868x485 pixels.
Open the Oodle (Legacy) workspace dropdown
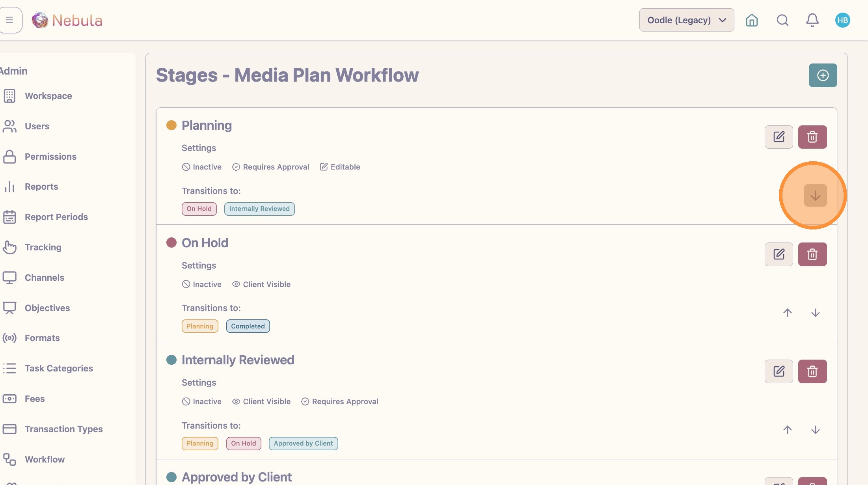tap(686, 20)
